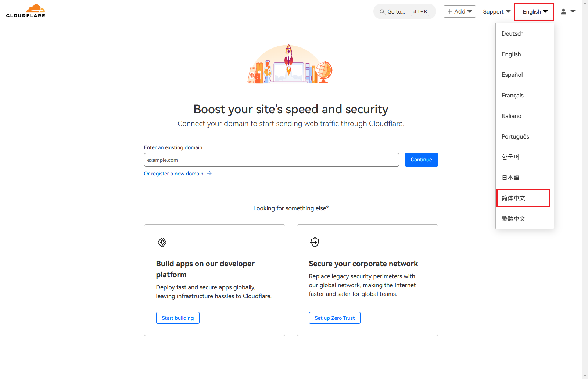
Task: Click the Zero Trust shield icon
Action: point(315,242)
